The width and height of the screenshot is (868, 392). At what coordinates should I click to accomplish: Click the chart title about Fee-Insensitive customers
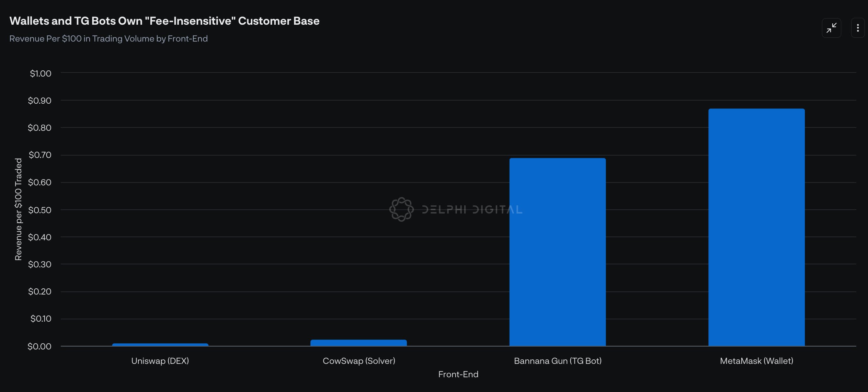164,21
